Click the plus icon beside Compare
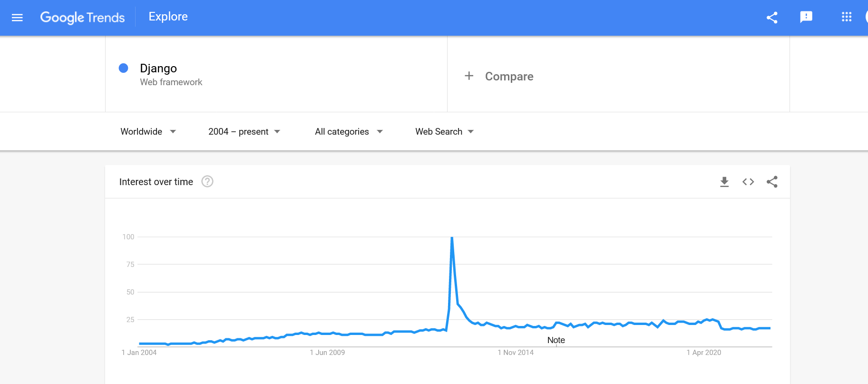Screen dimensions: 868x384 (x=469, y=76)
